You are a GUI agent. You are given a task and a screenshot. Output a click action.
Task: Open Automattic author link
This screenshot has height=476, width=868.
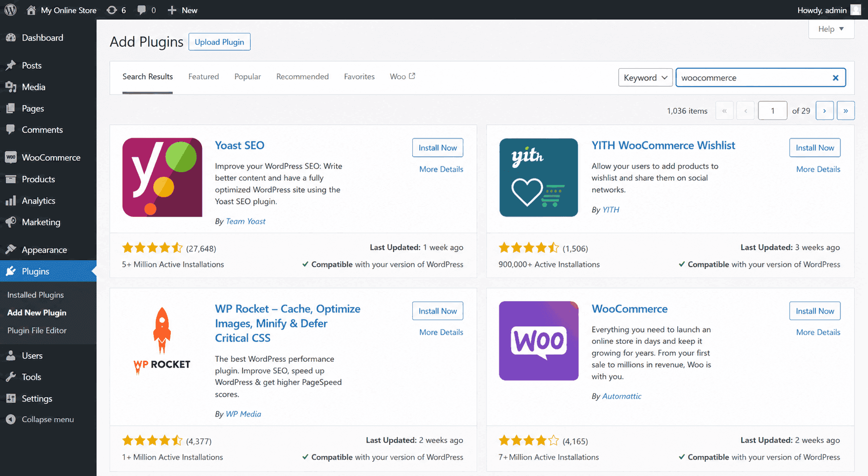(621, 396)
